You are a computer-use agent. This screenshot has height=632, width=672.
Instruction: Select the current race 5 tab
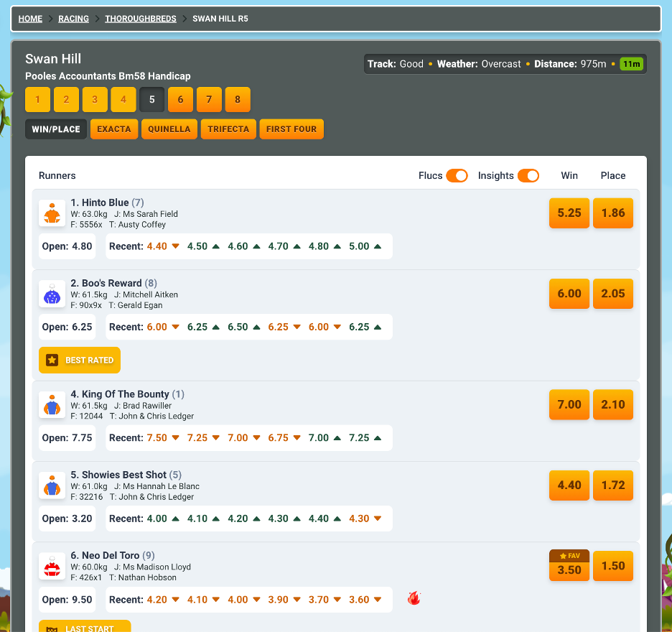pos(151,100)
